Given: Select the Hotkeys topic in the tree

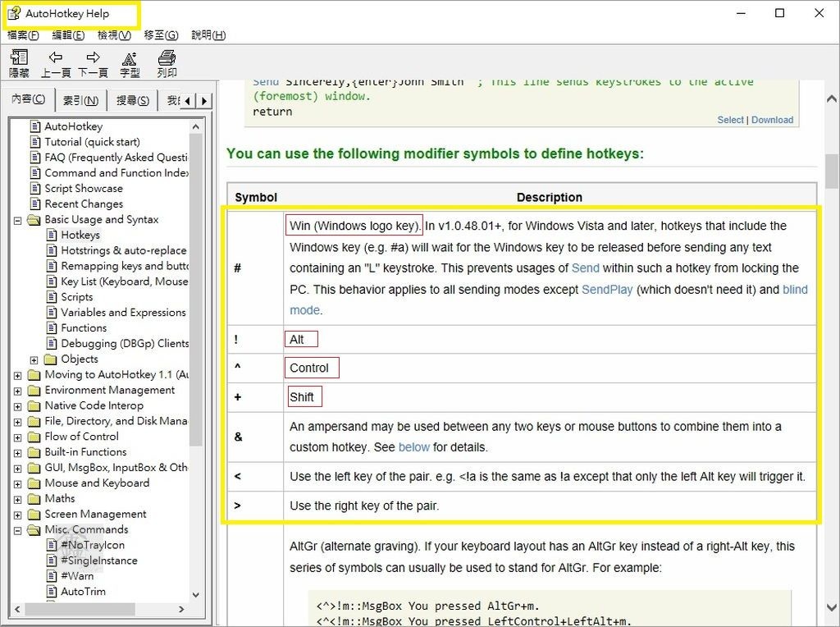Looking at the screenshot, I should (80, 235).
